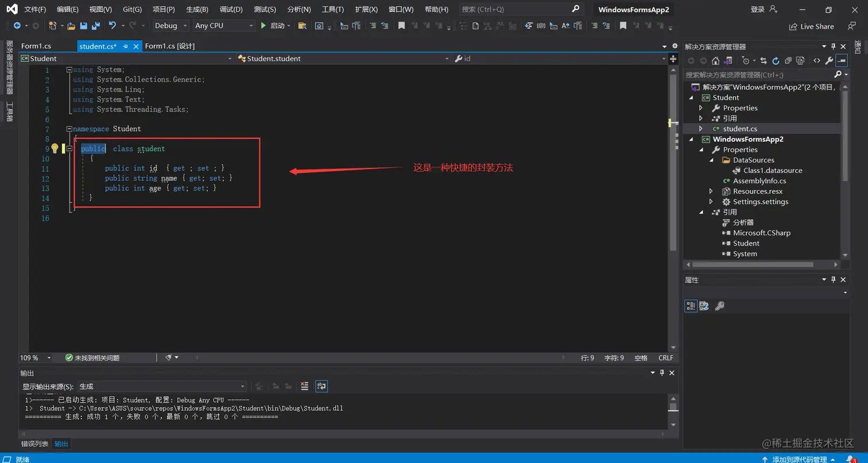This screenshot has height=463, width=868.
Task: Toggle auto-hide pin on Output panel
Action: [662, 373]
